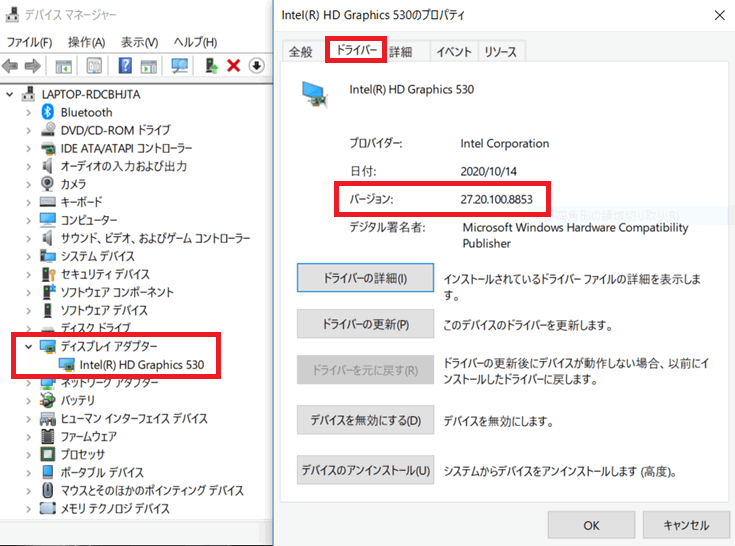
Task: Open the ヘルプ(H) menu
Action: pyautogui.click(x=195, y=42)
